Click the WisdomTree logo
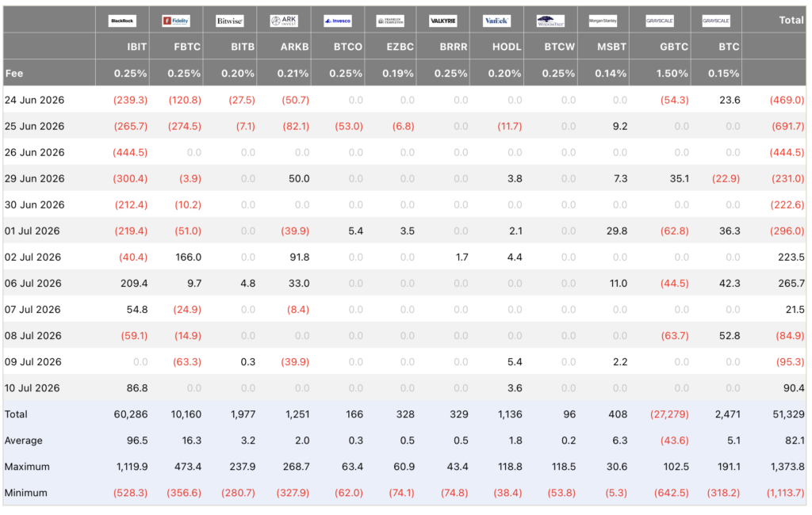The width and height of the screenshot is (812, 515). point(550,21)
